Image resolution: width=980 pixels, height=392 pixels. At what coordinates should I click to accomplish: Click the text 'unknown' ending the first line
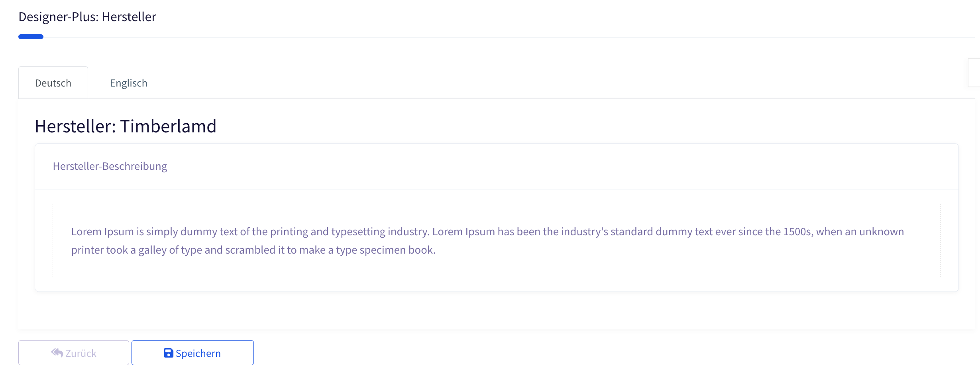point(881,232)
